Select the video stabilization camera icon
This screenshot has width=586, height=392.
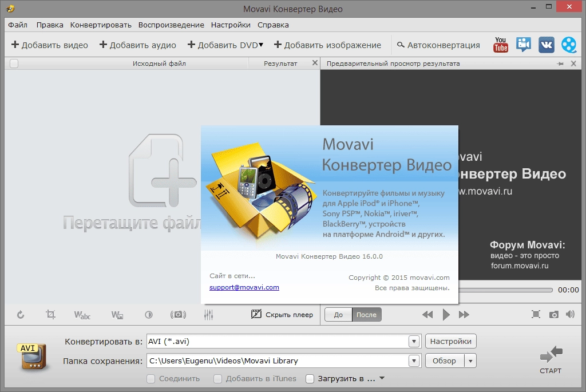click(179, 315)
